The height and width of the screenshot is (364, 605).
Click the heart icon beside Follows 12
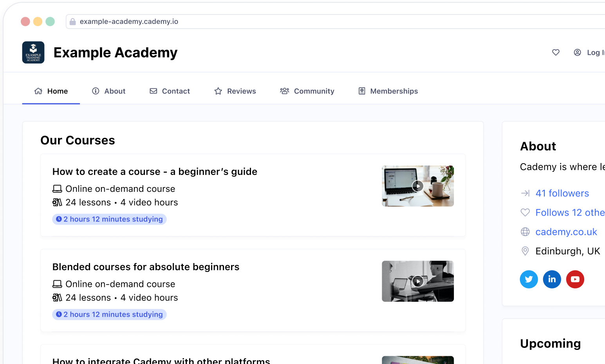[525, 213]
